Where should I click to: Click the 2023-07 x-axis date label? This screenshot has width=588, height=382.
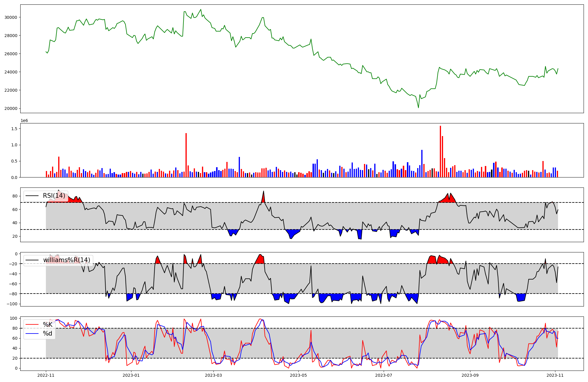(x=384, y=375)
